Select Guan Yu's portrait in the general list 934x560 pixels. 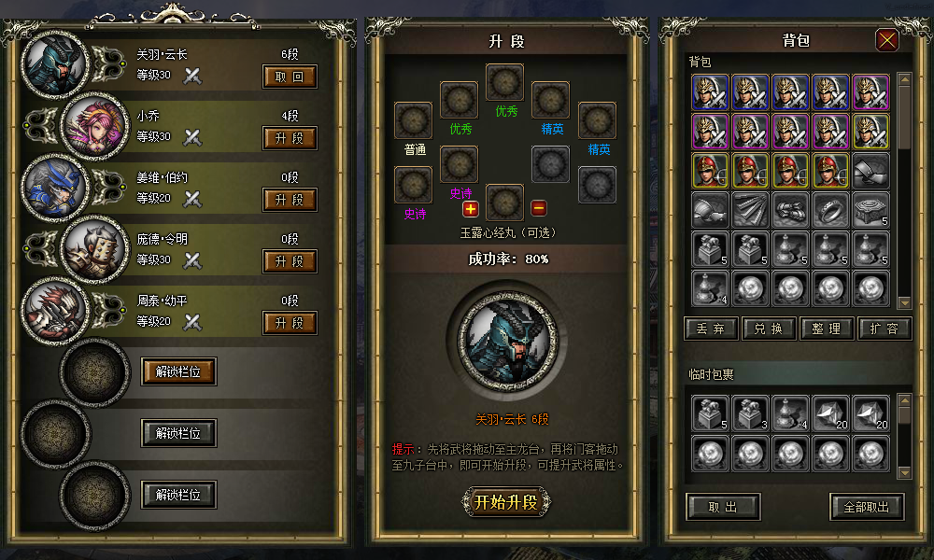[55, 65]
